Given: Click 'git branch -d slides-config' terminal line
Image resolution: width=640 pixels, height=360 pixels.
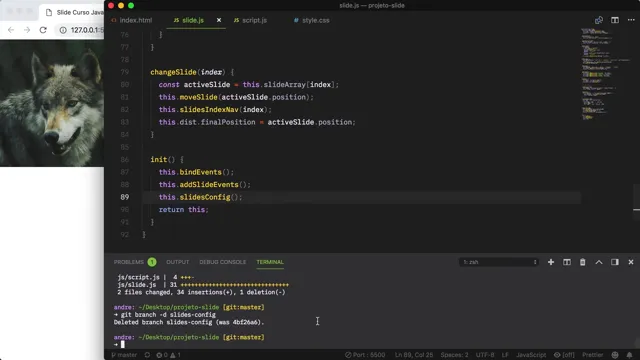Looking at the screenshot, I should coord(168,315).
